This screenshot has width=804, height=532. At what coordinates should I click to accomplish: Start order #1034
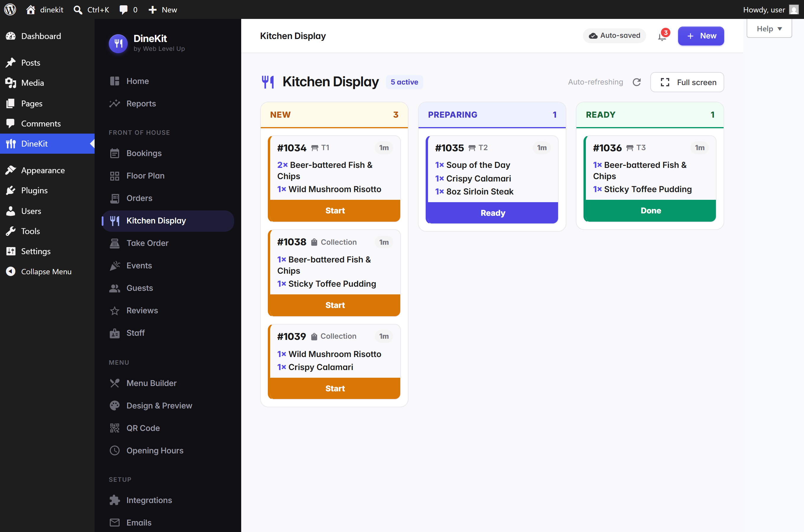335,211
